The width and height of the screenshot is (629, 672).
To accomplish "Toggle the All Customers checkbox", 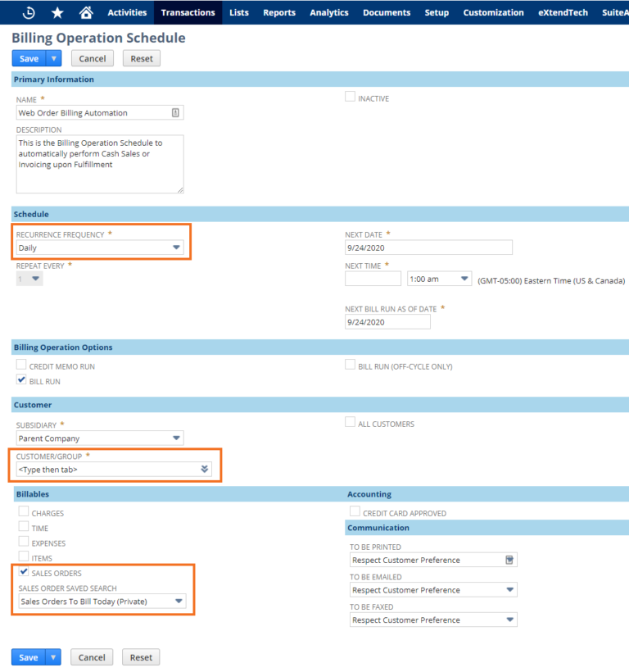I will click(351, 423).
